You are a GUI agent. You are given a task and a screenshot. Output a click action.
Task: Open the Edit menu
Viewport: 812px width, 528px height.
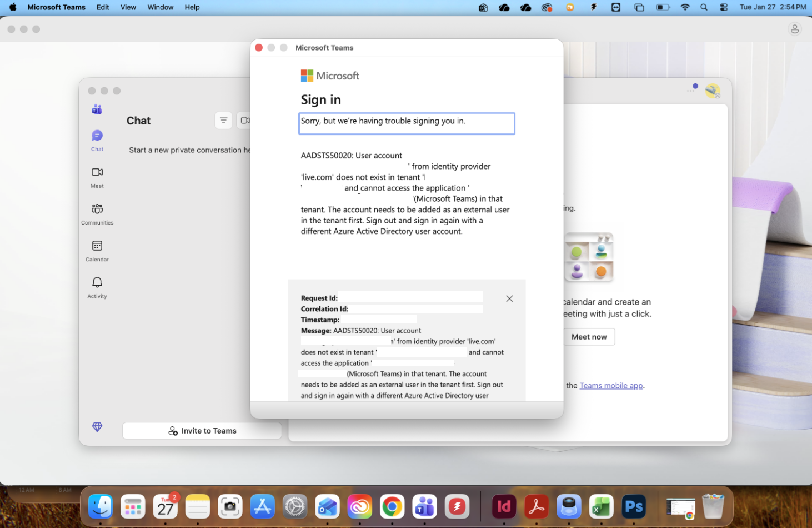pyautogui.click(x=103, y=7)
